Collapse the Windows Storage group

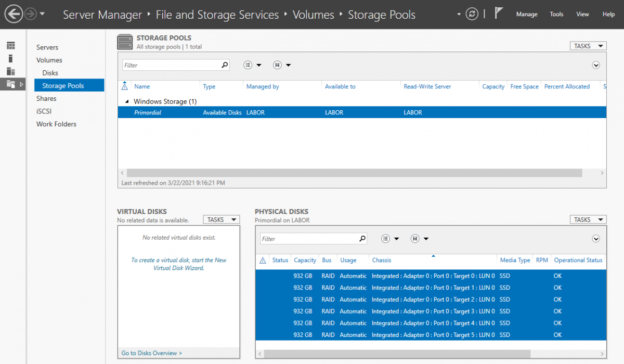pyautogui.click(x=127, y=101)
